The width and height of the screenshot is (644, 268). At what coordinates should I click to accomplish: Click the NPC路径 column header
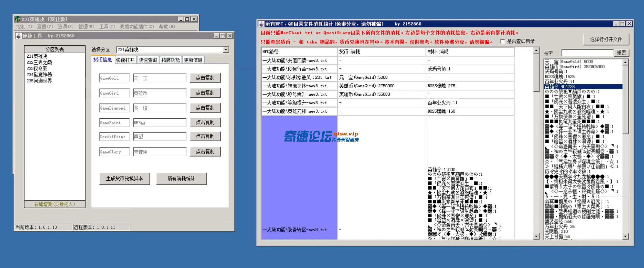[299, 52]
